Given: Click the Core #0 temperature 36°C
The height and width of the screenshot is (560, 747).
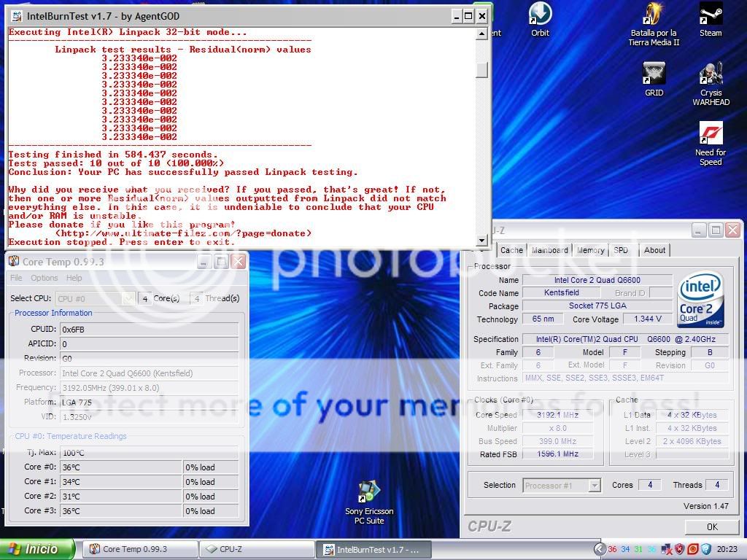Looking at the screenshot, I should [121, 467].
